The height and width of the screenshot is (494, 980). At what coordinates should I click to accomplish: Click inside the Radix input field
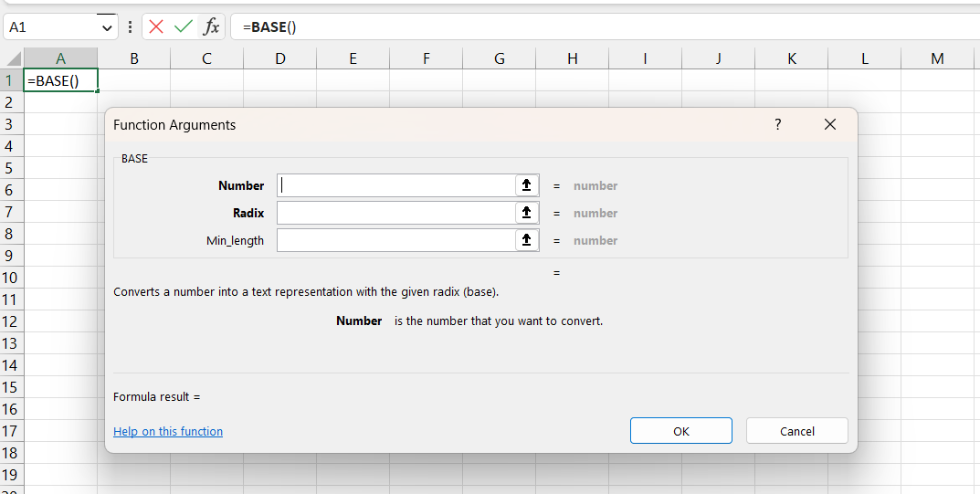click(396, 213)
